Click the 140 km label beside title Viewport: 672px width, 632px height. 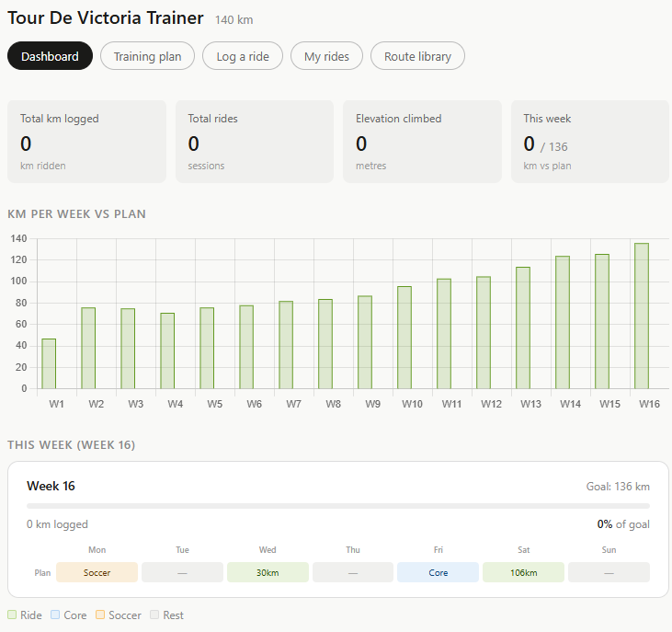(x=234, y=20)
